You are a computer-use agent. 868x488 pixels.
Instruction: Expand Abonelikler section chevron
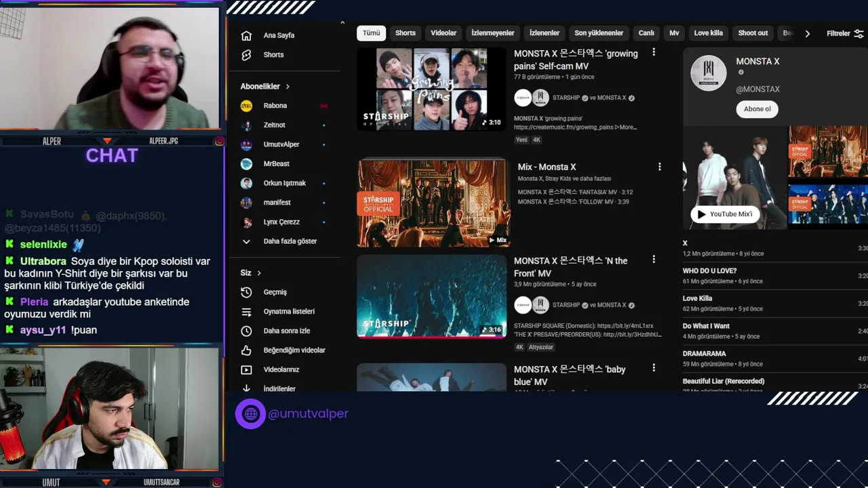coord(288,87)
